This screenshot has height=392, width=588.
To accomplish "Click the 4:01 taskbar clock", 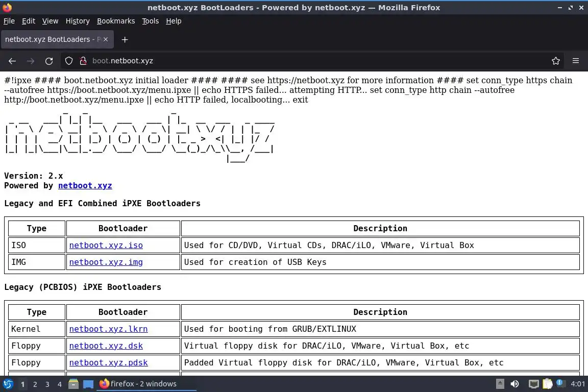I will pos(578,384).
